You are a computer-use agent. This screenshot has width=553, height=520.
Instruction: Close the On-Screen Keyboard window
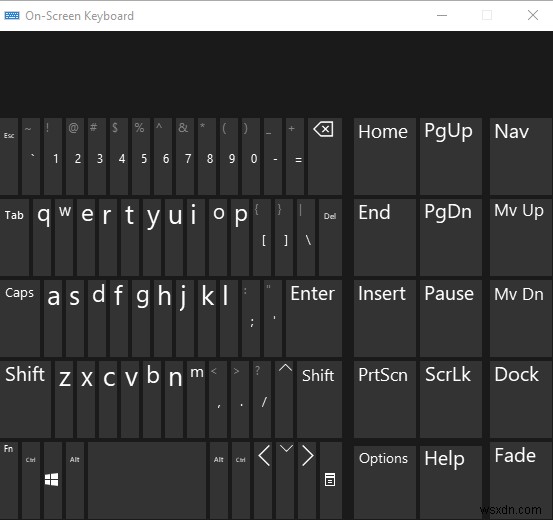point(533,15)
